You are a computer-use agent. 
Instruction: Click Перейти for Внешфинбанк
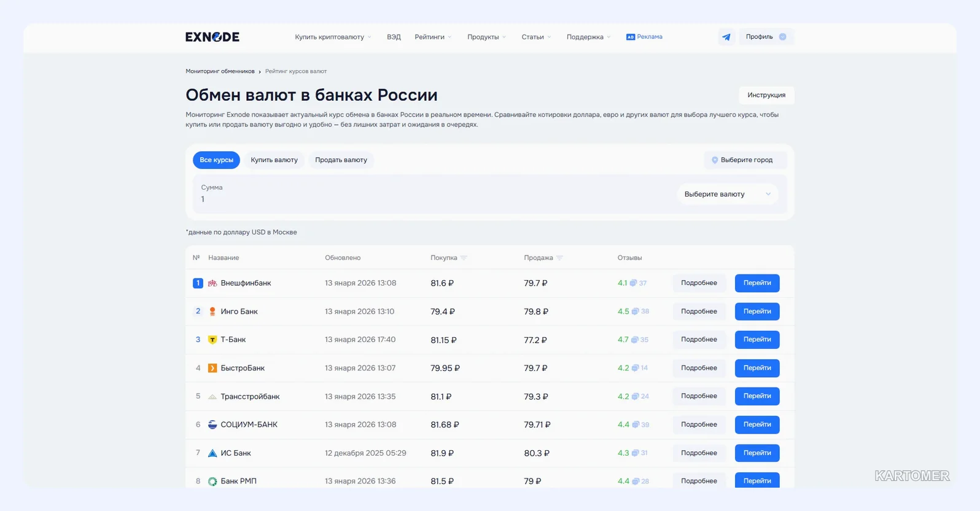click(x=757, y=283)
